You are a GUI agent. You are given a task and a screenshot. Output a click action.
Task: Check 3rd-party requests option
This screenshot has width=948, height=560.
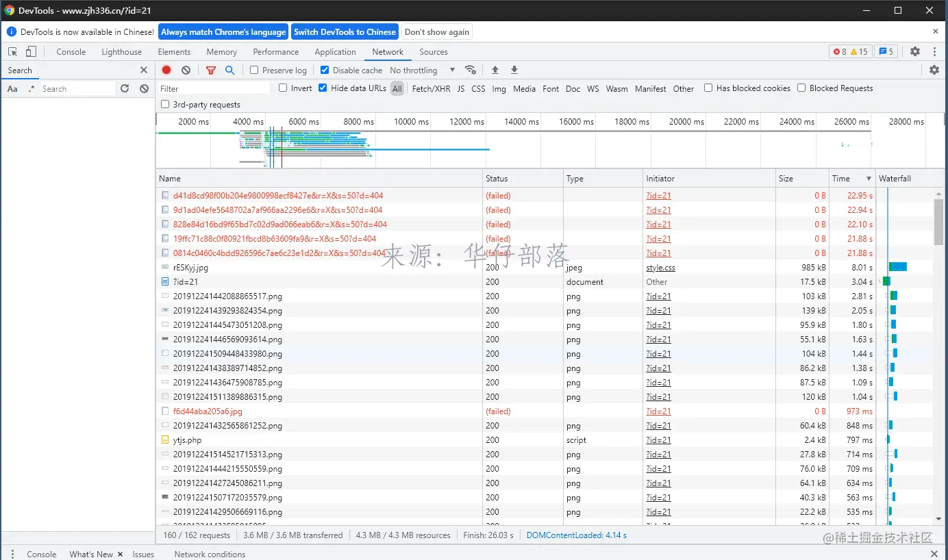point(165,104)
